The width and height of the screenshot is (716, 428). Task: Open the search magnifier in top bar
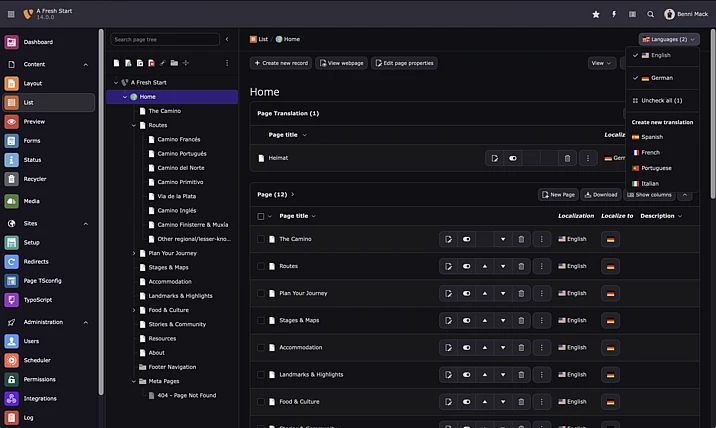tap(650, 14)
